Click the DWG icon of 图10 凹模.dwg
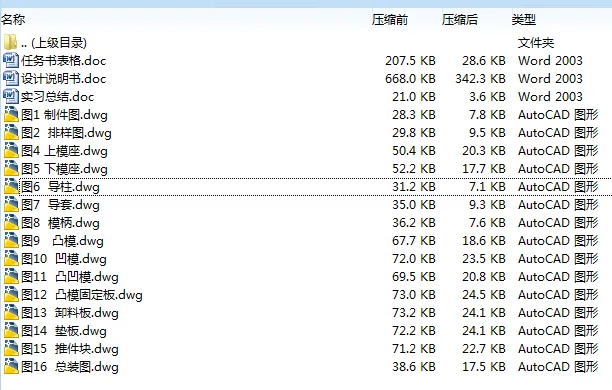Viewport: 612px width, 390px height. click(x=11, y=258)
